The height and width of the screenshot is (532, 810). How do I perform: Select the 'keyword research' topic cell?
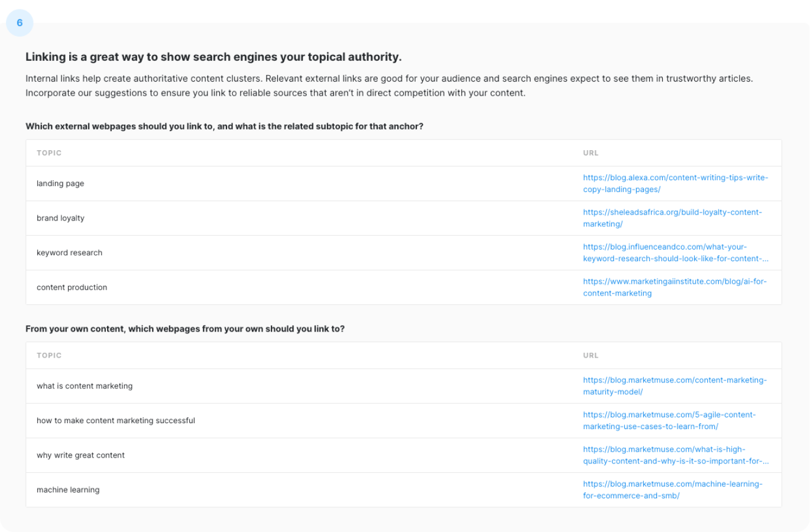[x=69, y=252]
